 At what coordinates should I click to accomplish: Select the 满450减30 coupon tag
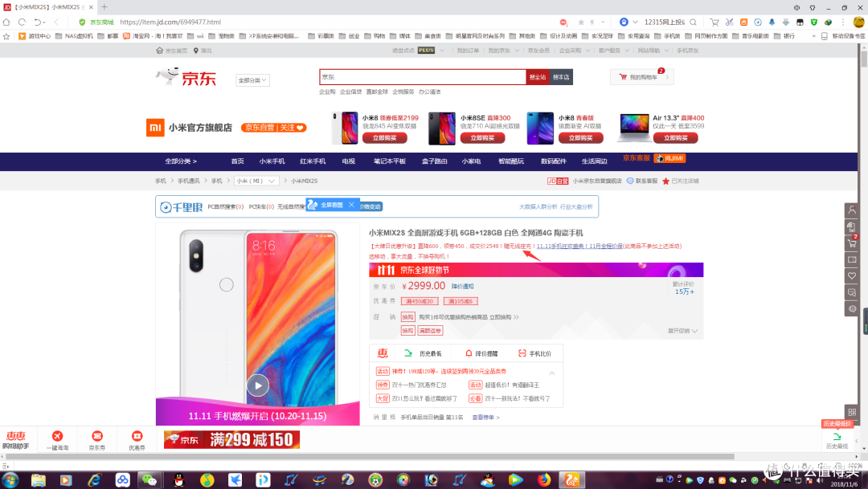coord(420,301)
